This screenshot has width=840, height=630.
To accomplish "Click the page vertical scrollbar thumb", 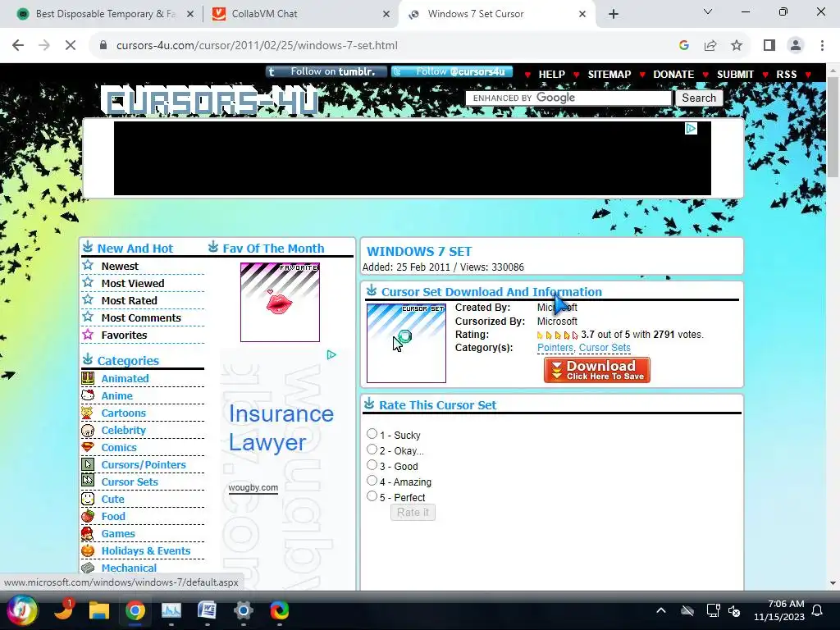I will (x=832, y=127).
